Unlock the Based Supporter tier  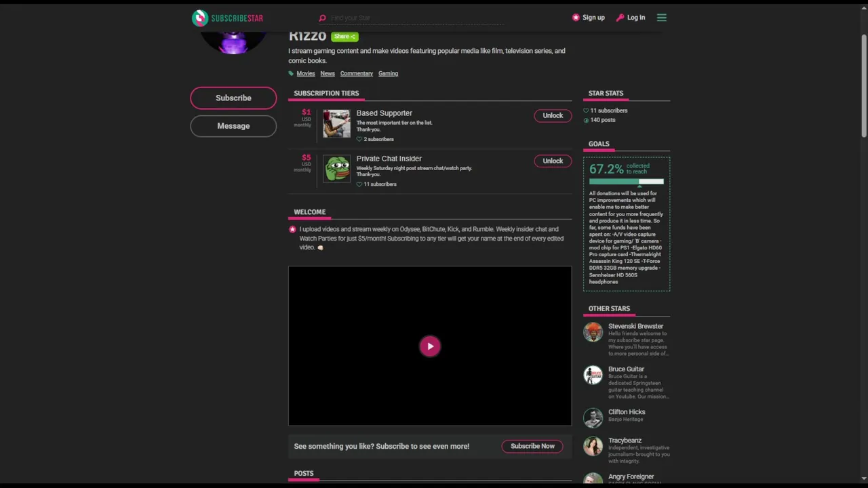click(x=553, y=115)
